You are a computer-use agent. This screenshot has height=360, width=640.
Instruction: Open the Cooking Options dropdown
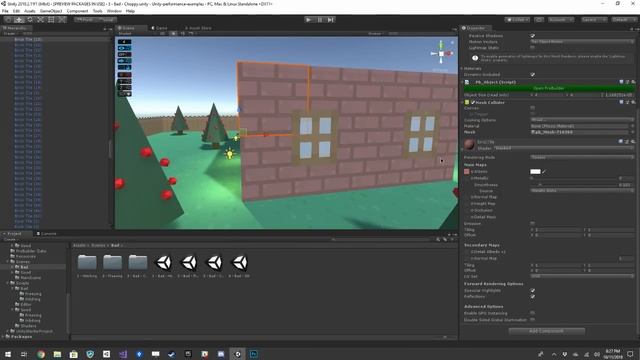pos(582,120)
